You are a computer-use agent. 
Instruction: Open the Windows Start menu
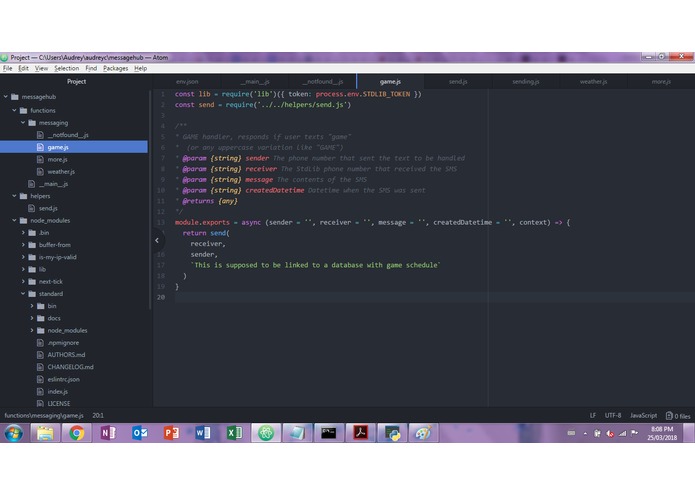14,433
